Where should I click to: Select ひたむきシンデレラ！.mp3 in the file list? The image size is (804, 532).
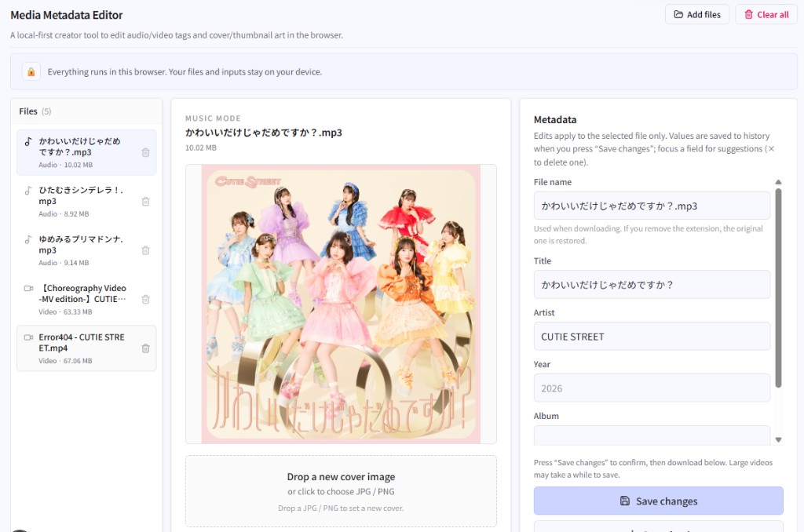(x=86, y=202)
